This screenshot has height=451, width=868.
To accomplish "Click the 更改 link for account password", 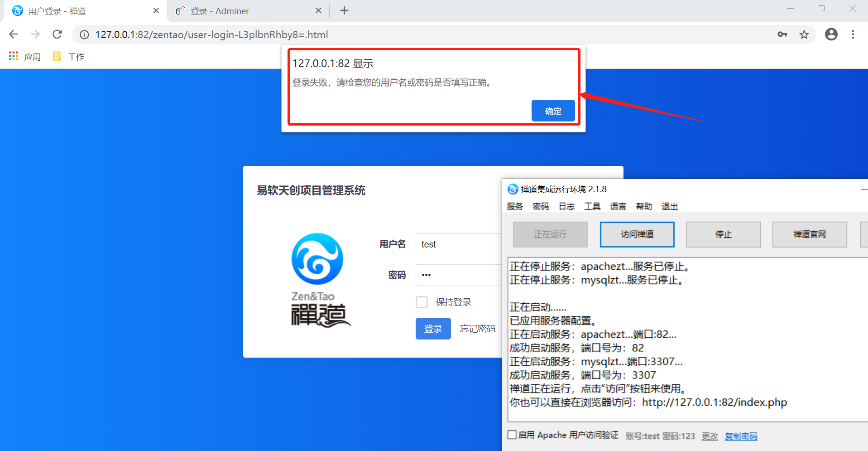I will pos(710,436).
